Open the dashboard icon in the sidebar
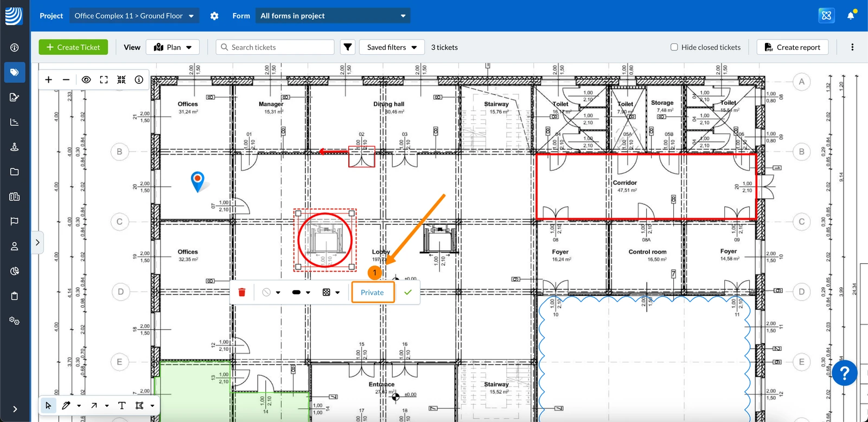The image size is (868, 422). pyautogui.click(x=15, y=47)
